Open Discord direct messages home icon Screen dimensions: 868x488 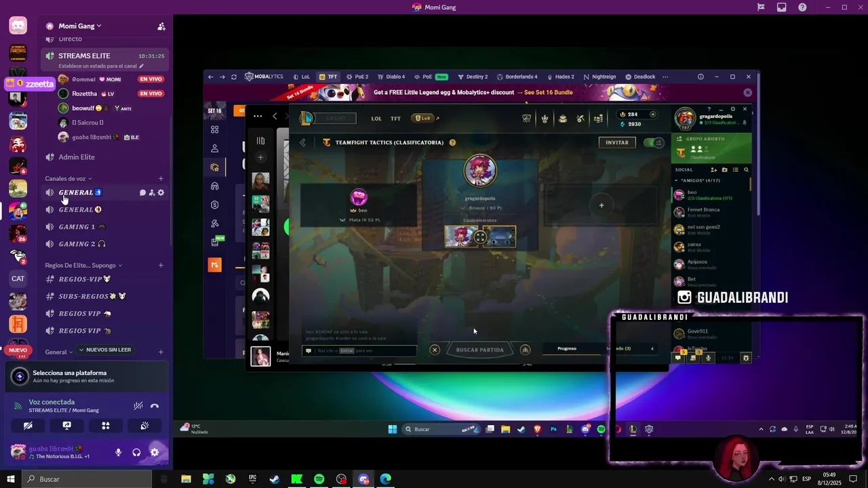click(x=18, y=26)
